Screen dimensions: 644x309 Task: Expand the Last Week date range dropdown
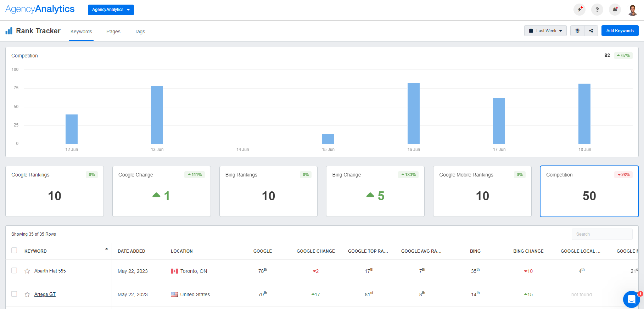(x=545, y=31)
